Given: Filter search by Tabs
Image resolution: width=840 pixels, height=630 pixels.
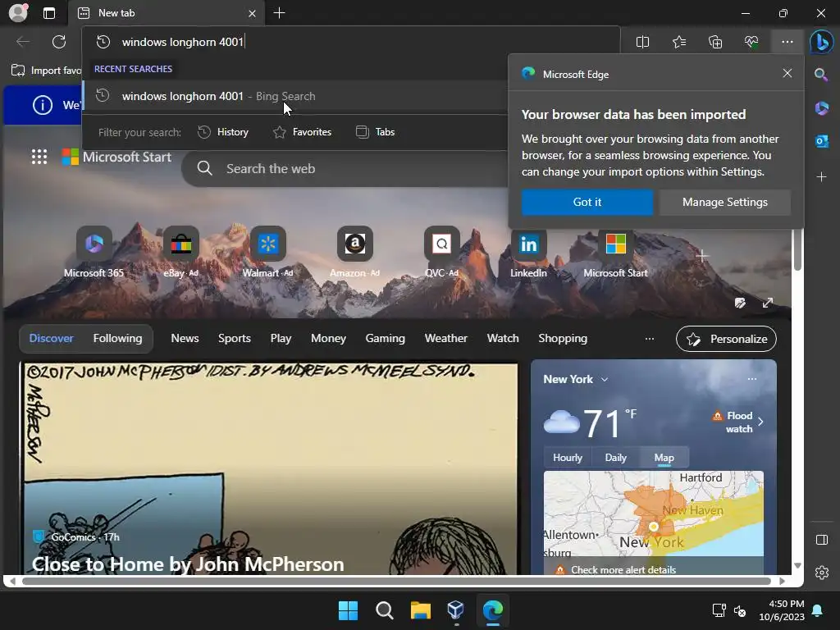Looking at the screenshot, I should click(x=375, y=132).
